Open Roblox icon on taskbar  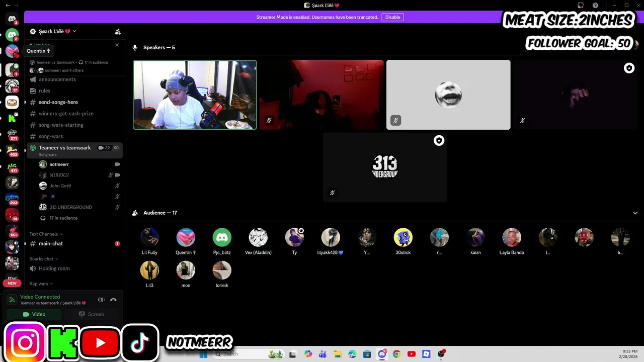[426, 354]
